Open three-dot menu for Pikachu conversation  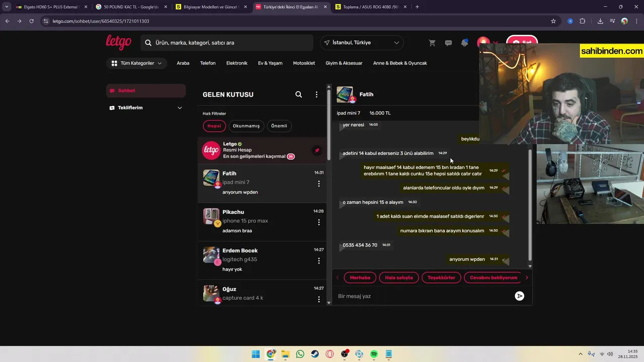[318, 222]
